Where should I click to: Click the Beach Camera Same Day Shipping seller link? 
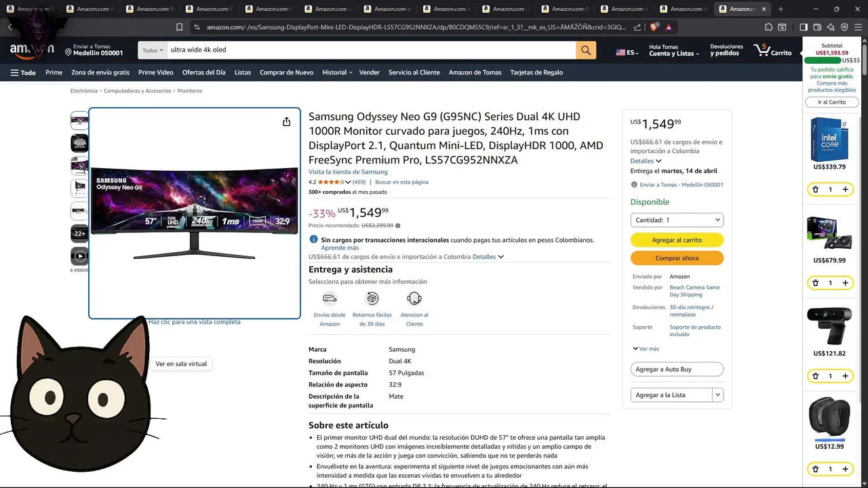(694, 291)
